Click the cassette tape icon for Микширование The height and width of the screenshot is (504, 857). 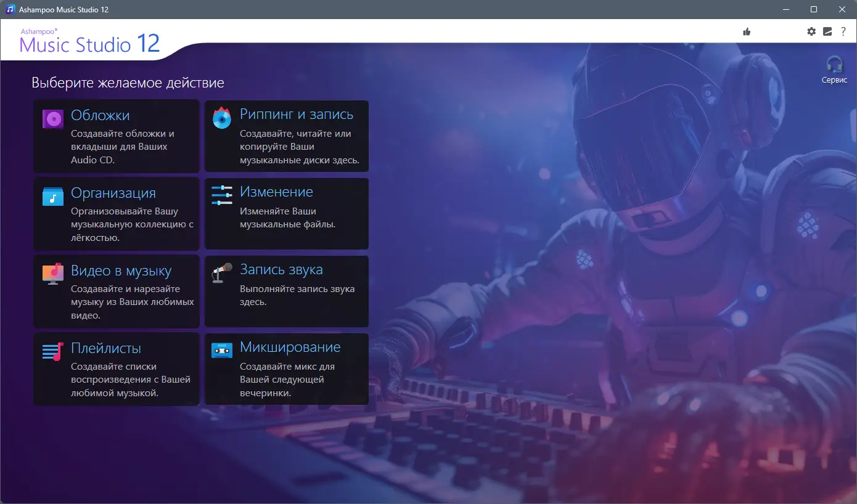click(x=222, y=351)
